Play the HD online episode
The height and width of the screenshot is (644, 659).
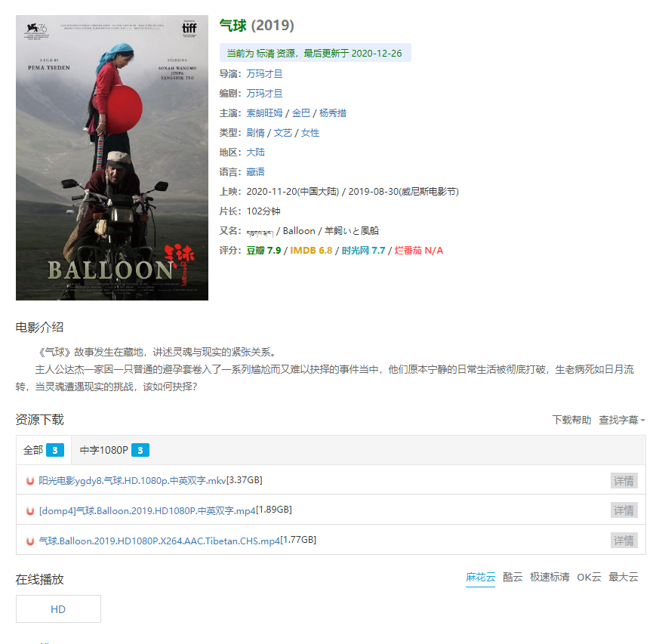58,609
